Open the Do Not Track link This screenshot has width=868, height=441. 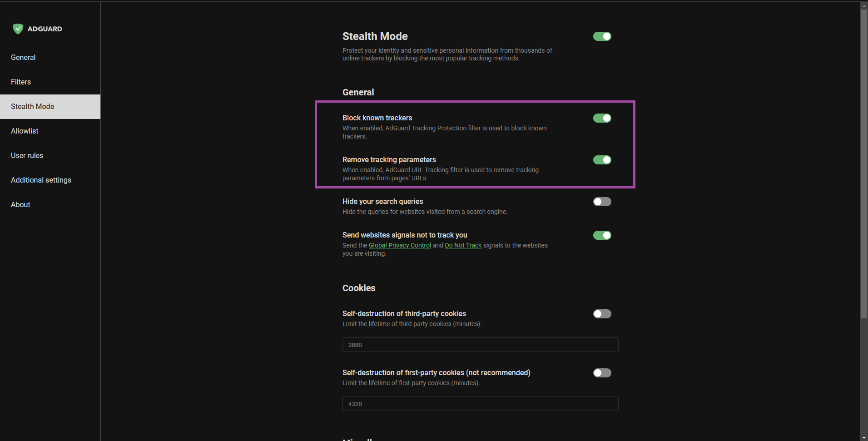(x=463, y=245)
